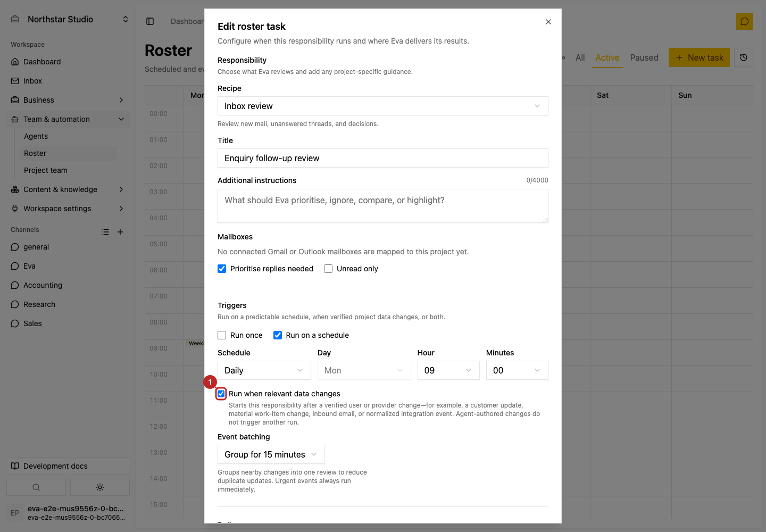Check the Run once option
This screenshot has height=532, width=766.
click(x=222, y=335)
